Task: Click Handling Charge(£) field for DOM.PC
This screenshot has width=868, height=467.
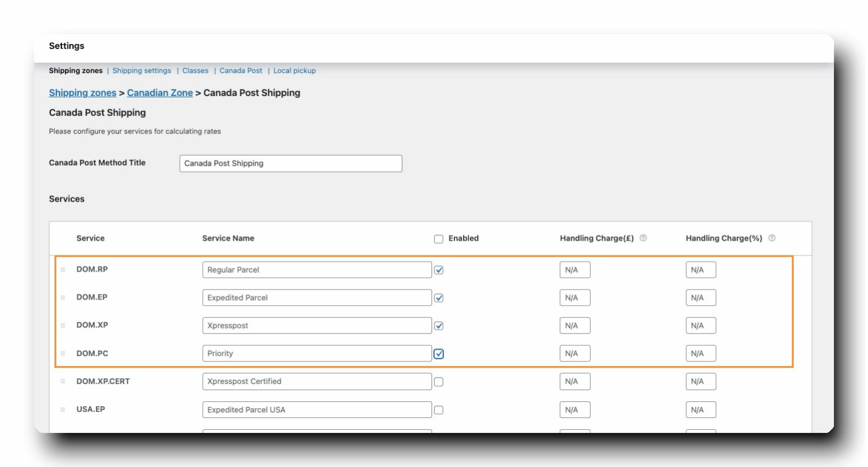Action: click(x=575, y=354)
